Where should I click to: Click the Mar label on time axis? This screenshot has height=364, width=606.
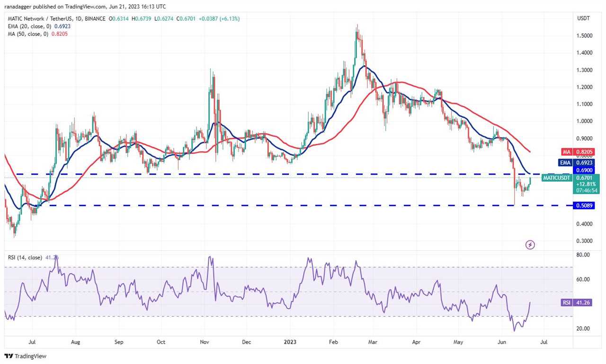374,341
